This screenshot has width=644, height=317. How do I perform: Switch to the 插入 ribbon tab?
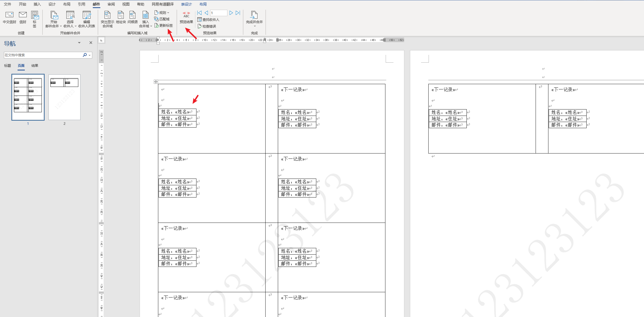(x=37, y=4)
